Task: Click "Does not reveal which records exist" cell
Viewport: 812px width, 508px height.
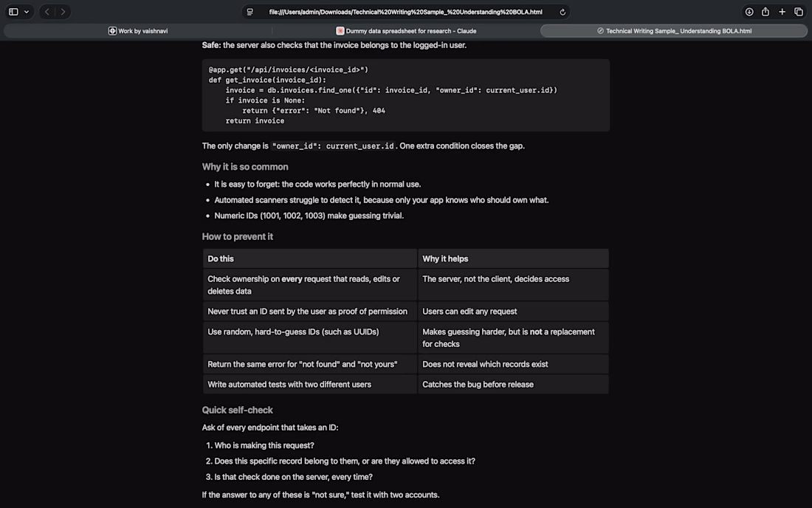Action: point(513,364)
